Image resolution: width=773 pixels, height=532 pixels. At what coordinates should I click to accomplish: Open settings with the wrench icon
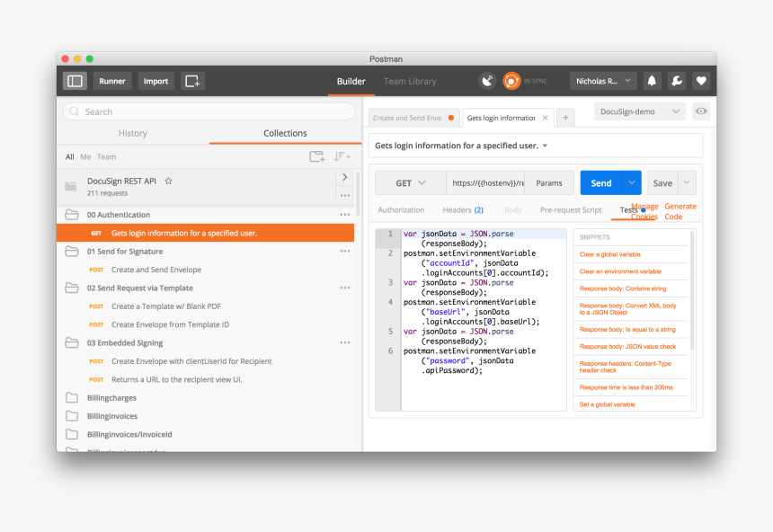click(676, 81)
